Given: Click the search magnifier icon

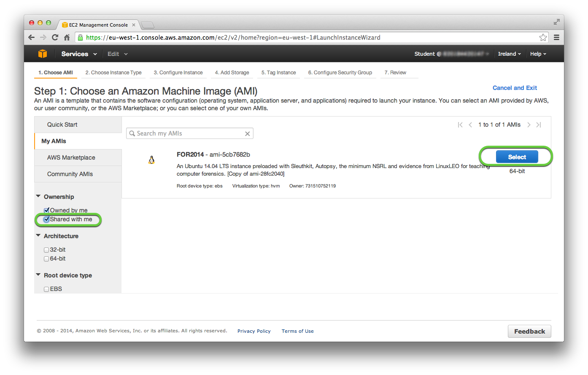Looking at the screenshot, I should [132, 133].
